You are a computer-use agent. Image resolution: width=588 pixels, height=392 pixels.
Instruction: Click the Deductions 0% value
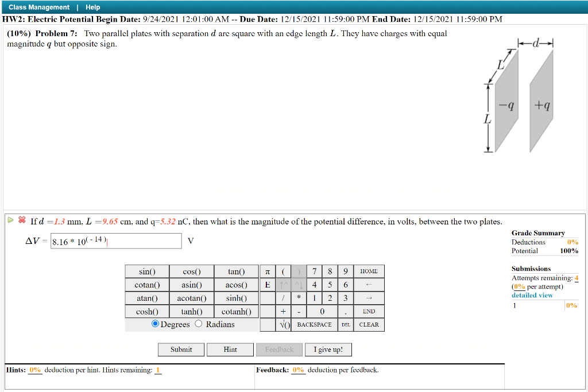click(572, 242)
